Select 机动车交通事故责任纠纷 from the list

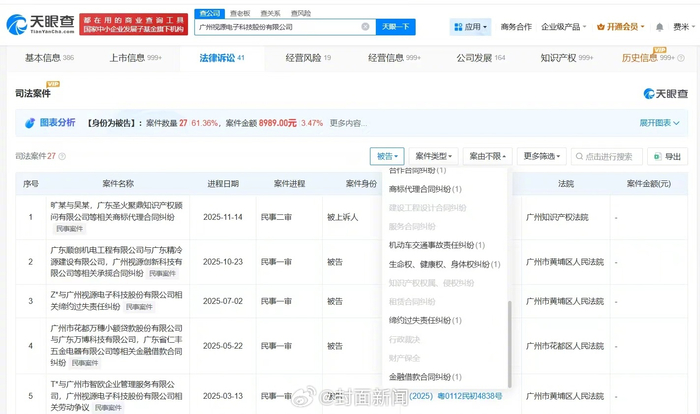[x=436, y=245]
